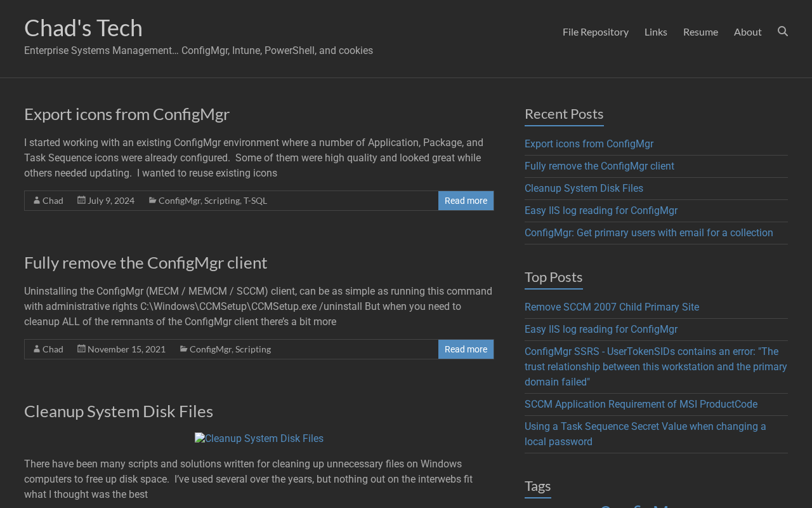Click the author icon on Fully remove post
The width and height of the screenshot is (812, 508).
point(37,349)
